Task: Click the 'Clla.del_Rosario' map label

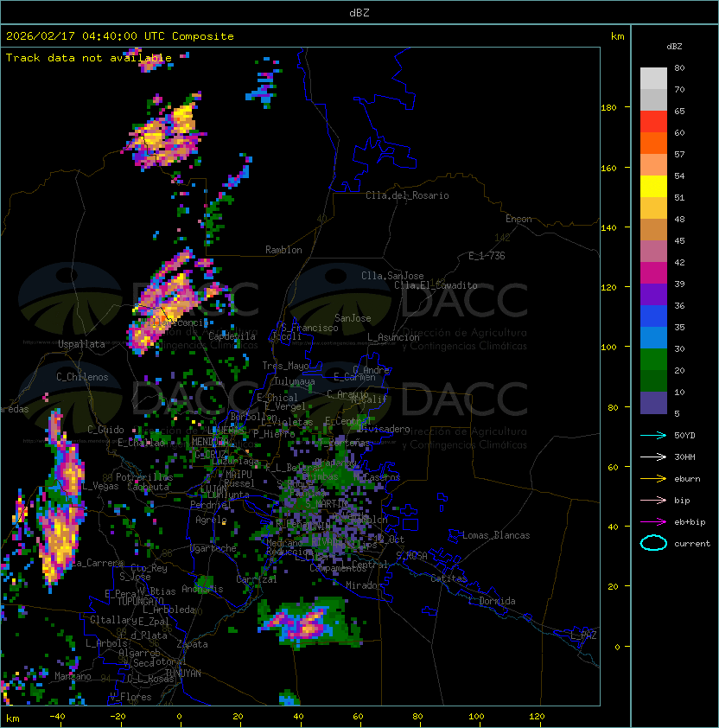Action: 407,195
